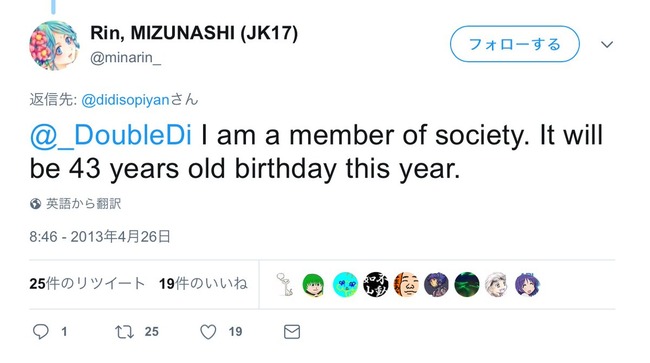Click the globe icon beside translate text
The width and height of the screenshot is (650, 363).
tap(35, 204)
